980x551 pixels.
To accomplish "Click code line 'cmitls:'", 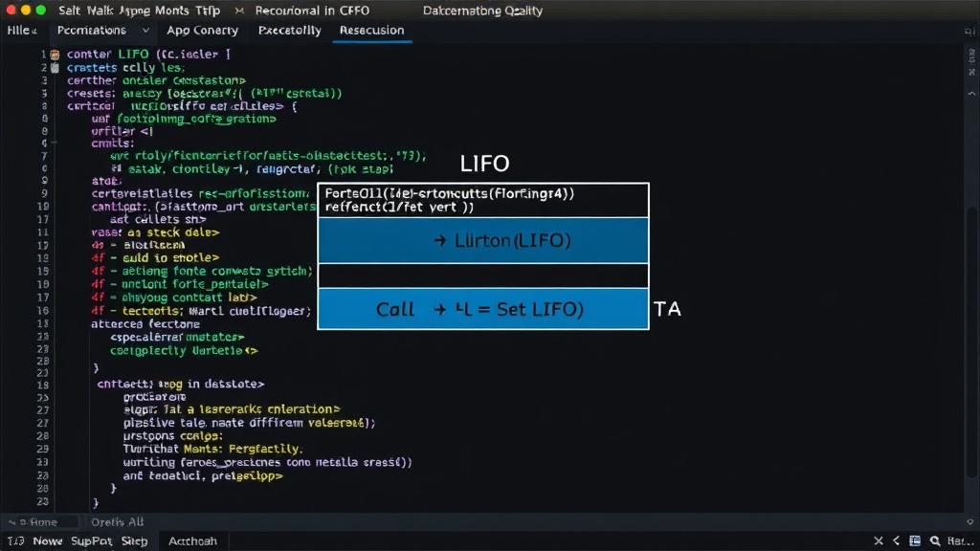I will [x=113, y=143].
